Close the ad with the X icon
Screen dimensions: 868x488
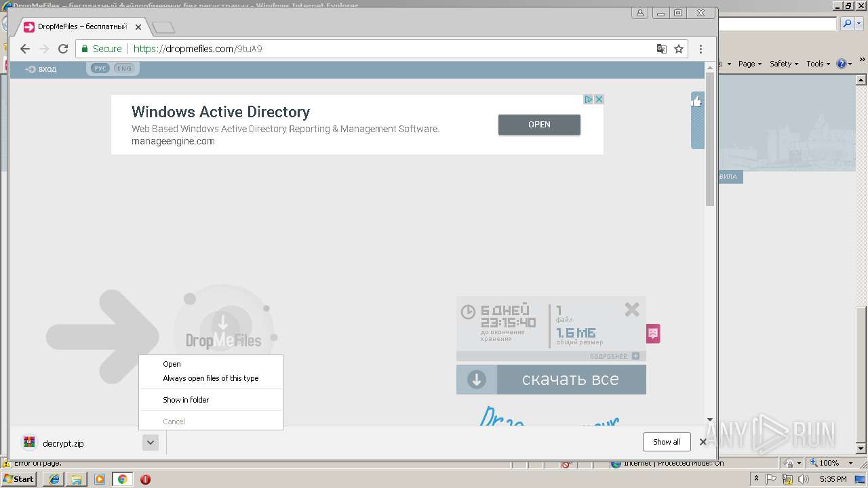[599, 100]
